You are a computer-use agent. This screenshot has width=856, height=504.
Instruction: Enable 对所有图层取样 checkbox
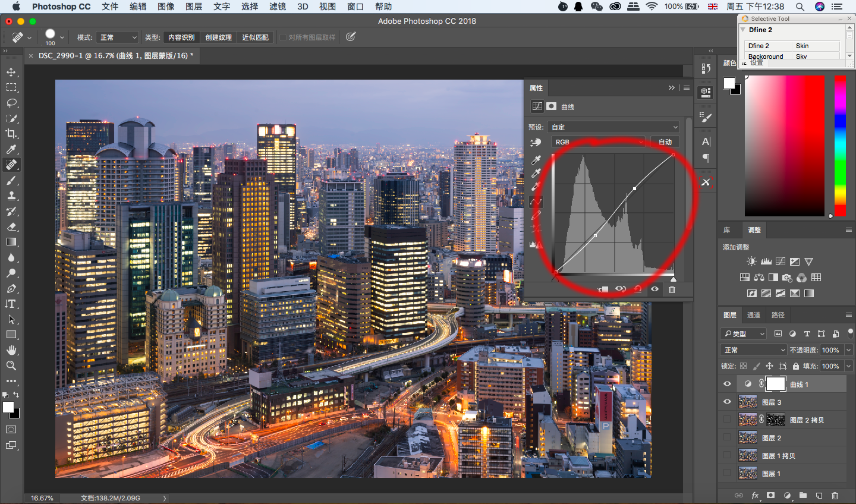click(x=283, y=37)
